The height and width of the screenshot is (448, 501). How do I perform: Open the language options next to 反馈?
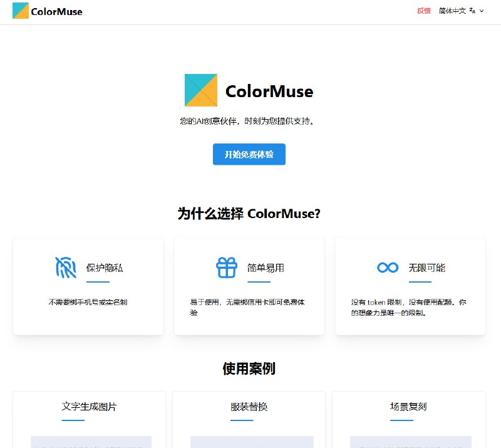[x=454, y=11]
